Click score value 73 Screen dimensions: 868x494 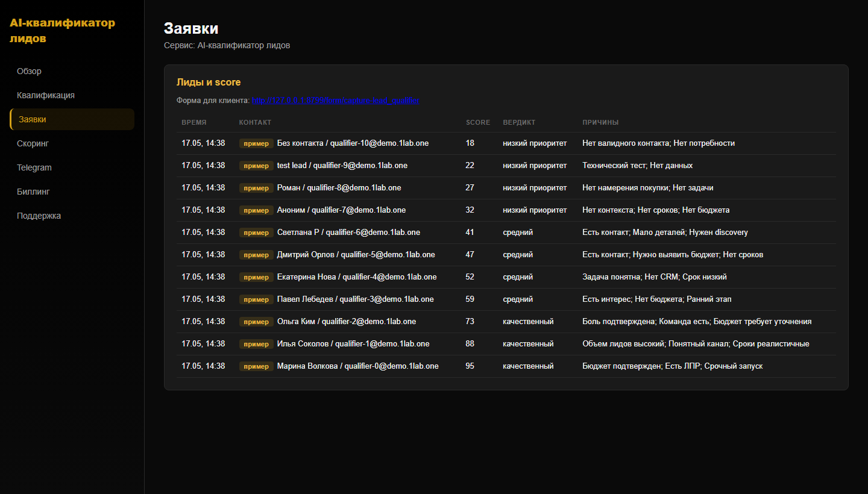(470, 322)
